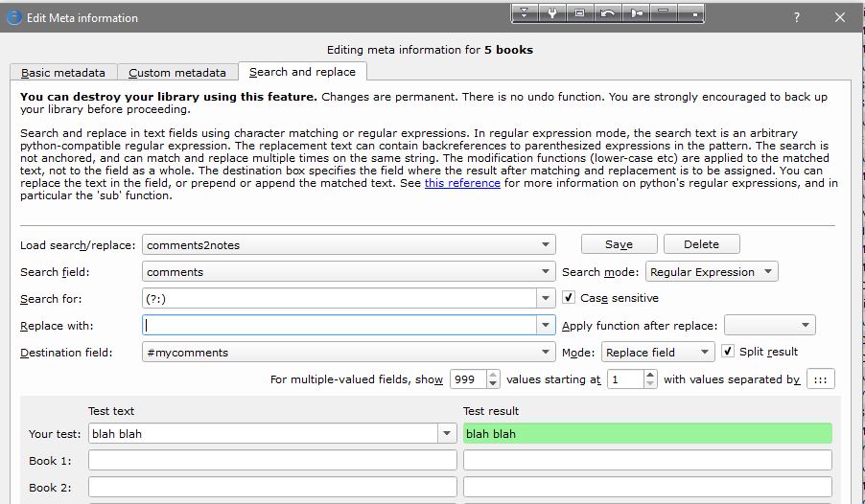The width and height of the screenshot is (865, 504).
Task: Click the 'Editing meta information for 5 books' heading
Action: point(430,50)
